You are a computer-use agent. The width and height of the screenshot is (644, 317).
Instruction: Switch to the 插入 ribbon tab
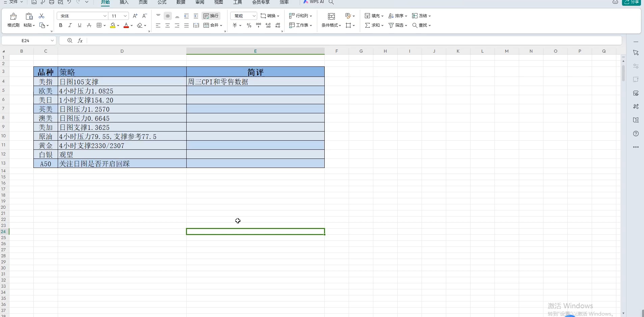coord(124,2)
